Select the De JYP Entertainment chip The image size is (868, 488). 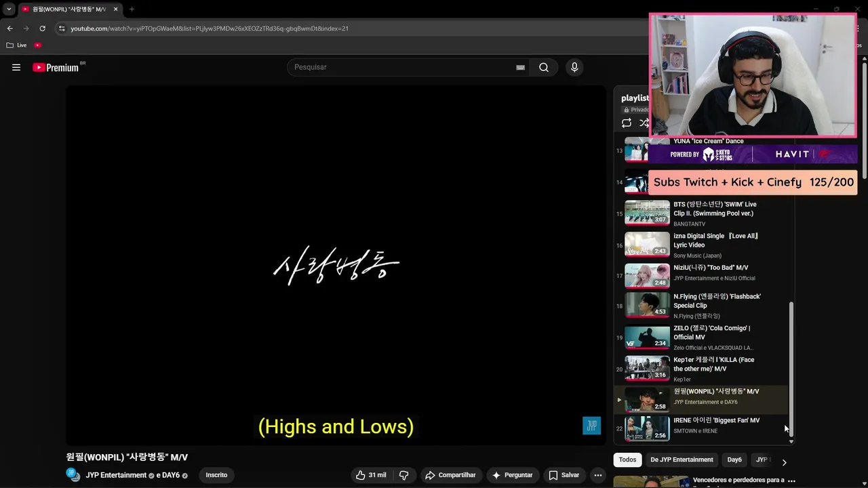click(682, 460)
